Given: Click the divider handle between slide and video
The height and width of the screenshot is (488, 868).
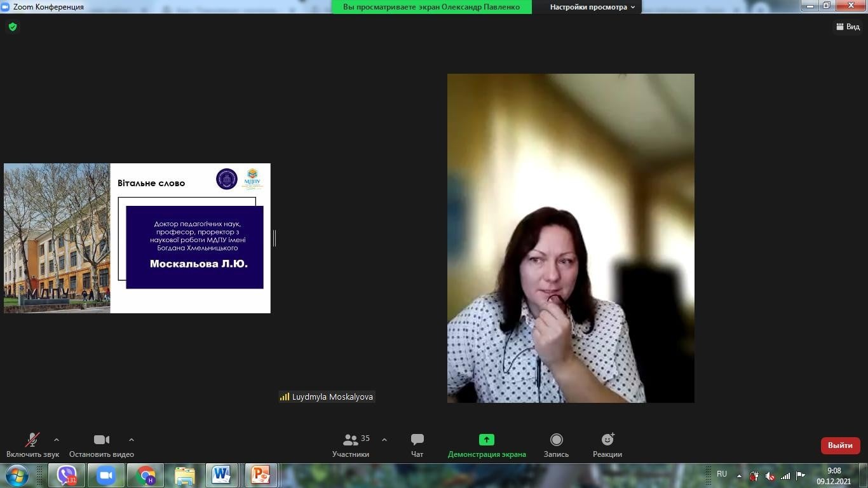Looking at the screenshot, I should (275, 238).
